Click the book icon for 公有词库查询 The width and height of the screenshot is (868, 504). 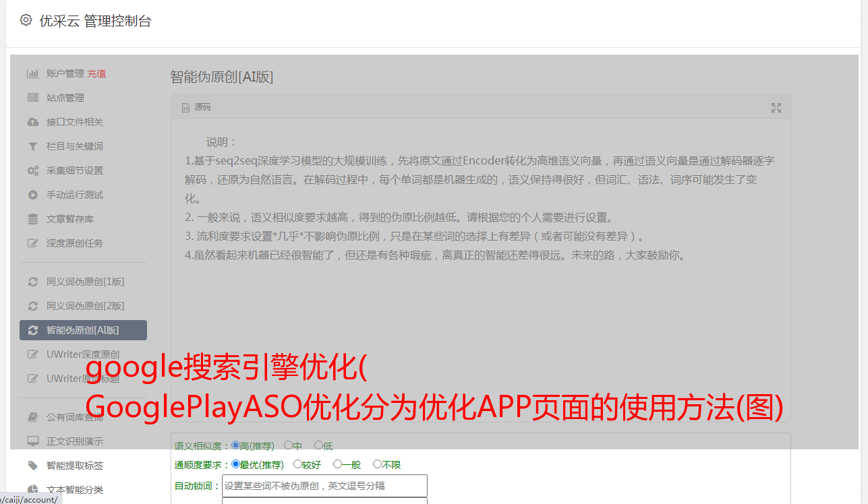click(32, 417)
